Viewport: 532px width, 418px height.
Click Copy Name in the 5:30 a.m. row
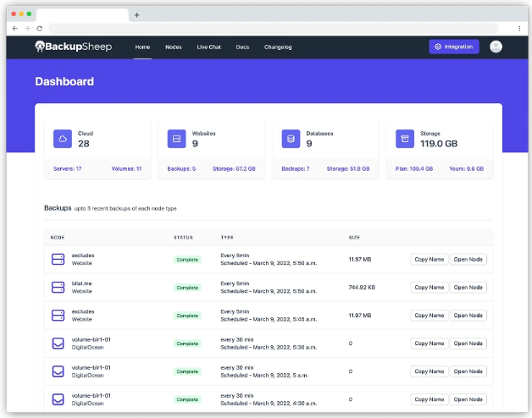429,344
